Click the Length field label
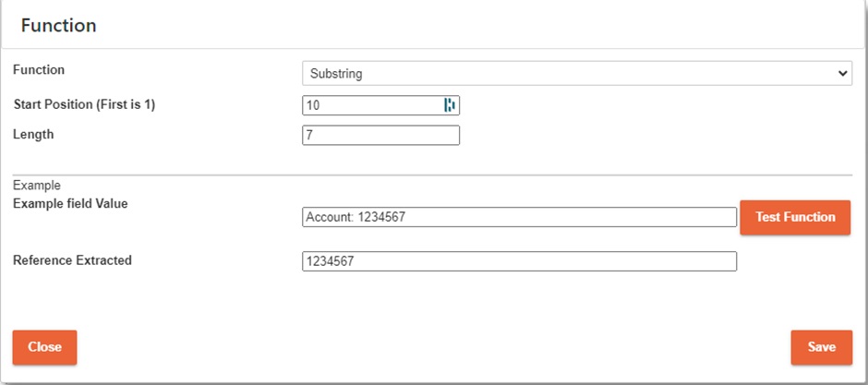This screenshot has width=868, height=385. tap(33, 134)
